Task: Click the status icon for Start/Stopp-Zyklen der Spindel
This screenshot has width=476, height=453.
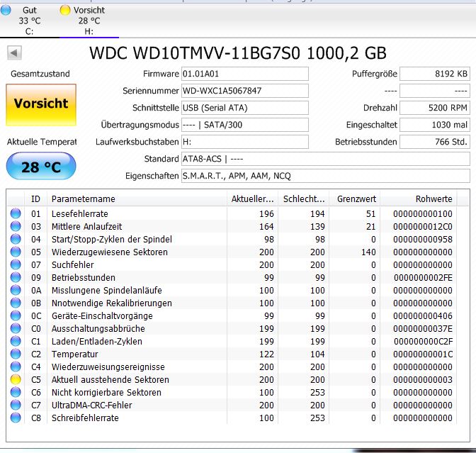Action: point(16,239)
